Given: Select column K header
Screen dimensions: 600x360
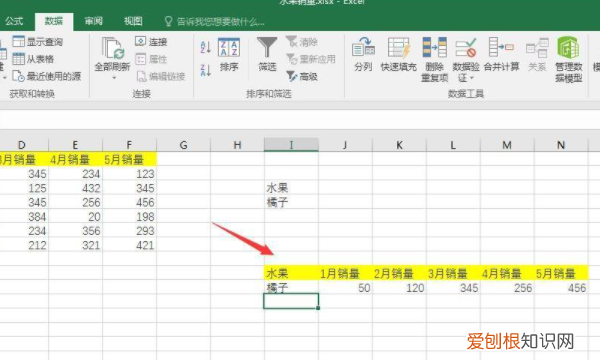Looking at the screenshot, I should (399, 145).
